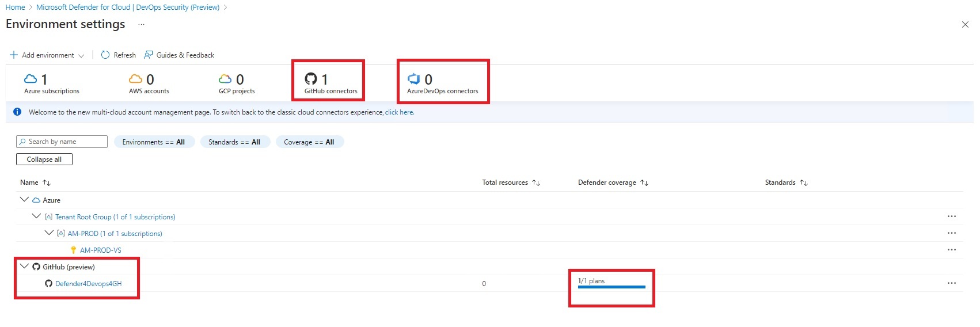This screenshot has width=980, height=327.
Task: Click the Azure subscriptions cloud icon
Action: [x=31, y=78]
